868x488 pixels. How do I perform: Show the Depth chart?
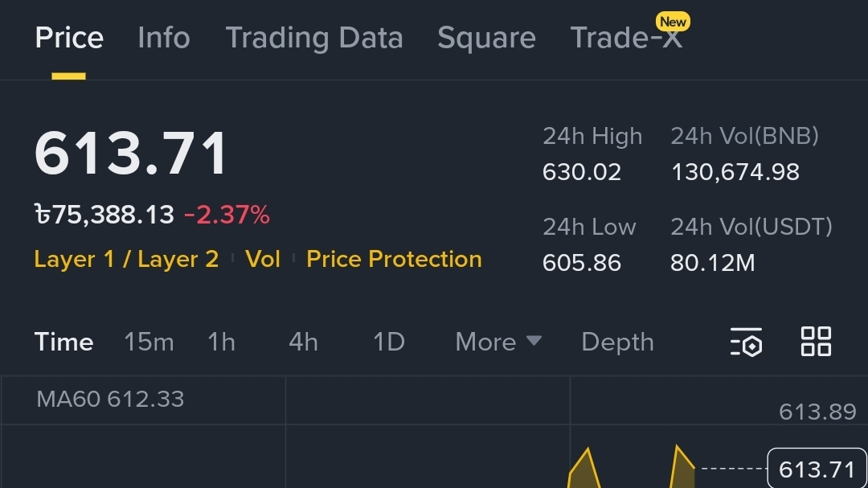[618, 342]
